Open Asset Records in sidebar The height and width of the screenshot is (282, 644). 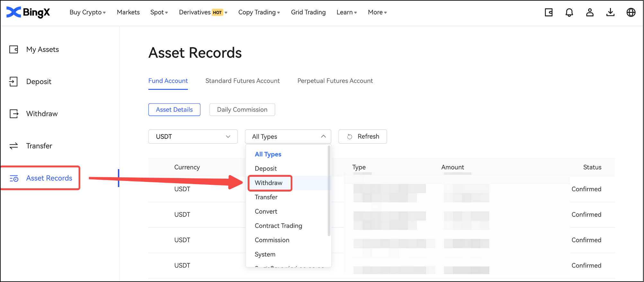tap(49, 178)
